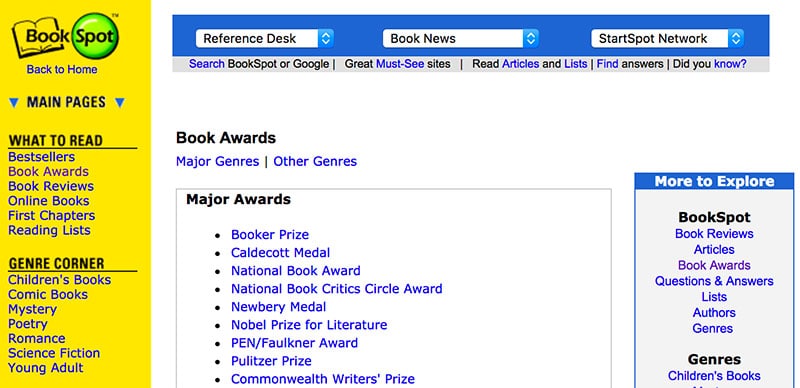Screen dimensions: 800x388
Task: Click the BookSpot logo
Action: point(65,37)
